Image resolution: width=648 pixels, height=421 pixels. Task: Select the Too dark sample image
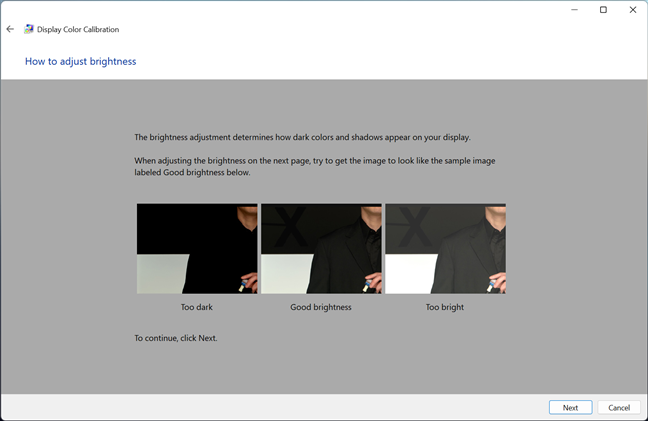[197, 248]
